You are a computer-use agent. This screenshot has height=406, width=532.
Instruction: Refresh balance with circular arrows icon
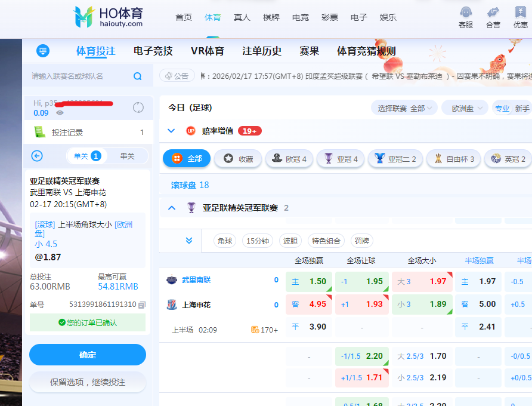coord(138,107)
